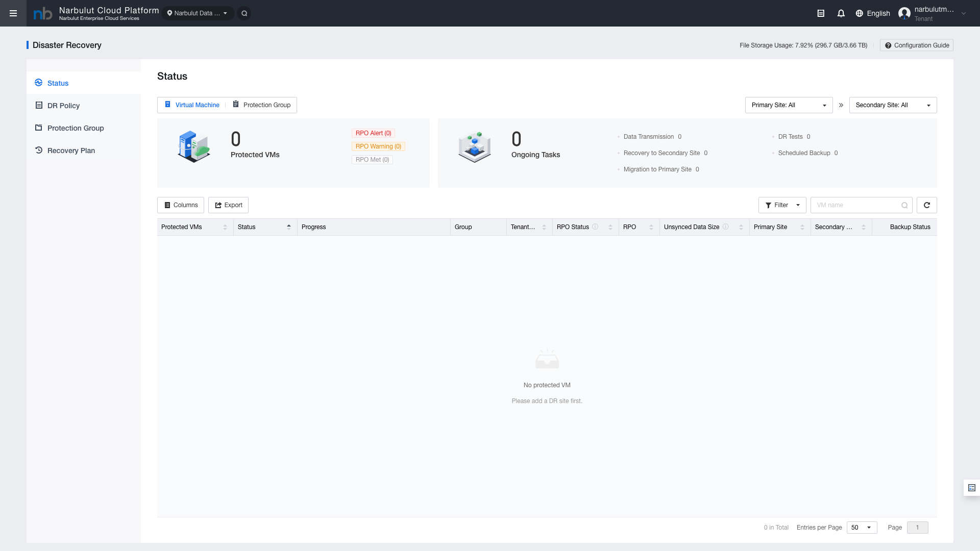Click the VM name search magnifier icon
The height and width of the screenshot is (551, 980).
tap(904, 205)
